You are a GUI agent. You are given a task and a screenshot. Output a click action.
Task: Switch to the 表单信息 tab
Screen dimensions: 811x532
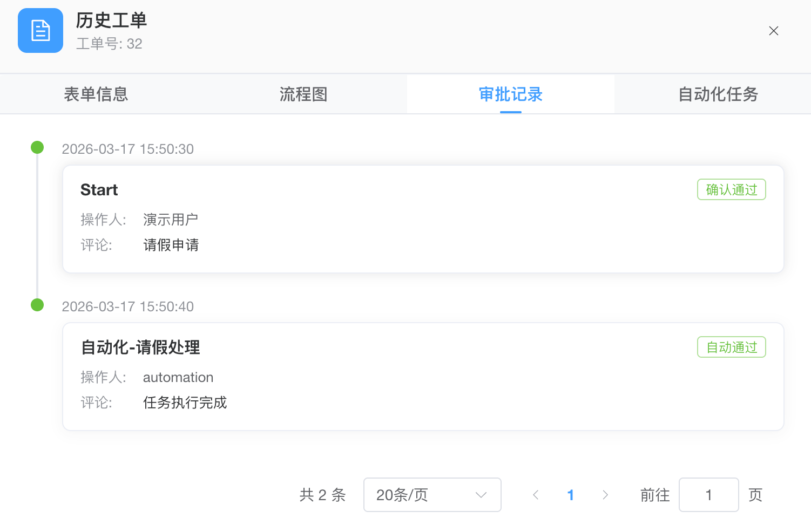click(96, 94)
